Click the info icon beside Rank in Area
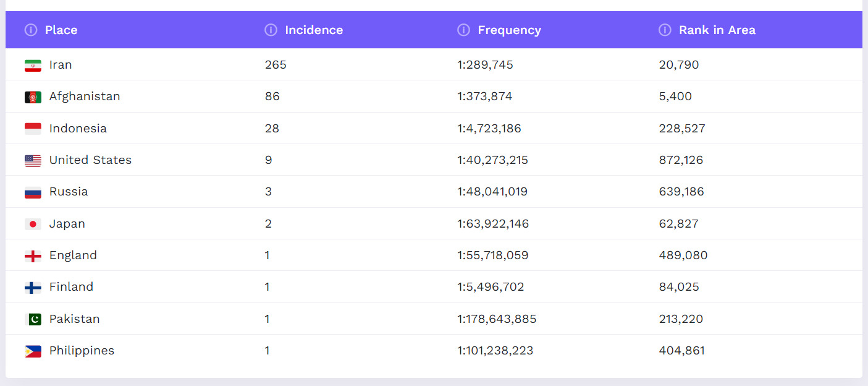This screenshot has width=868, height=386. click(x=665, y=30)
